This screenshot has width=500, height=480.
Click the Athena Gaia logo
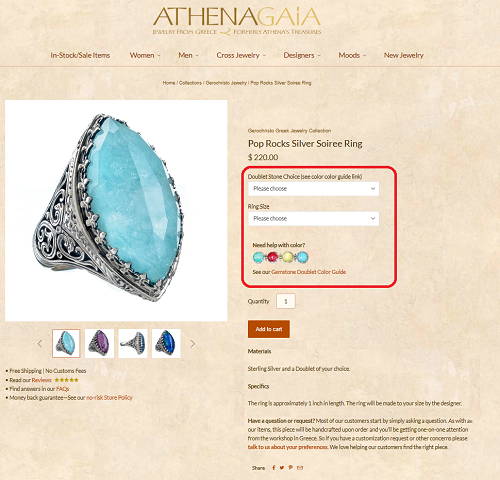(237, 21)
